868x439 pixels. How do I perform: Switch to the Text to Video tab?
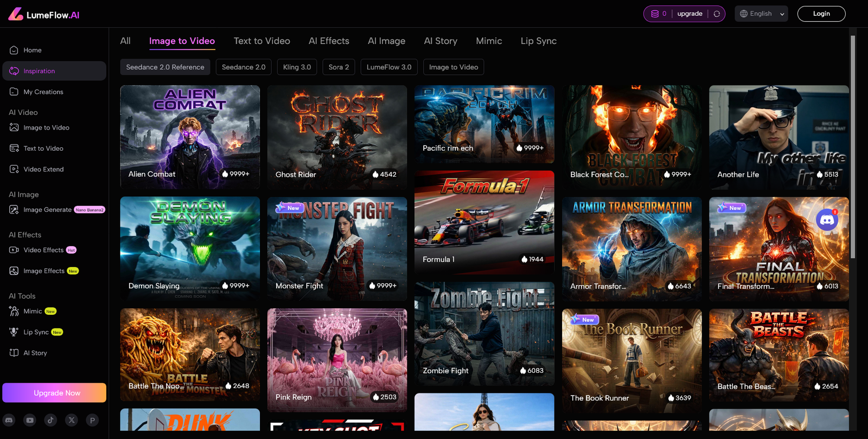pos(261,41)
